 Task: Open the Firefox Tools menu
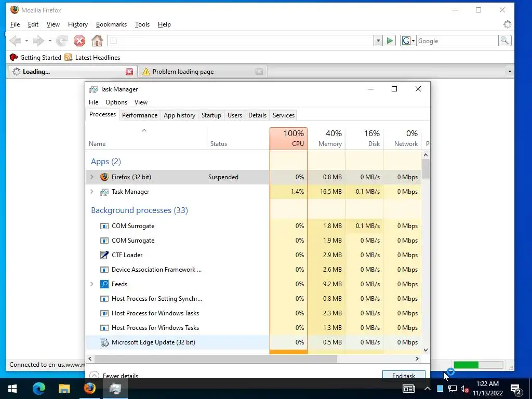(142, 24)
